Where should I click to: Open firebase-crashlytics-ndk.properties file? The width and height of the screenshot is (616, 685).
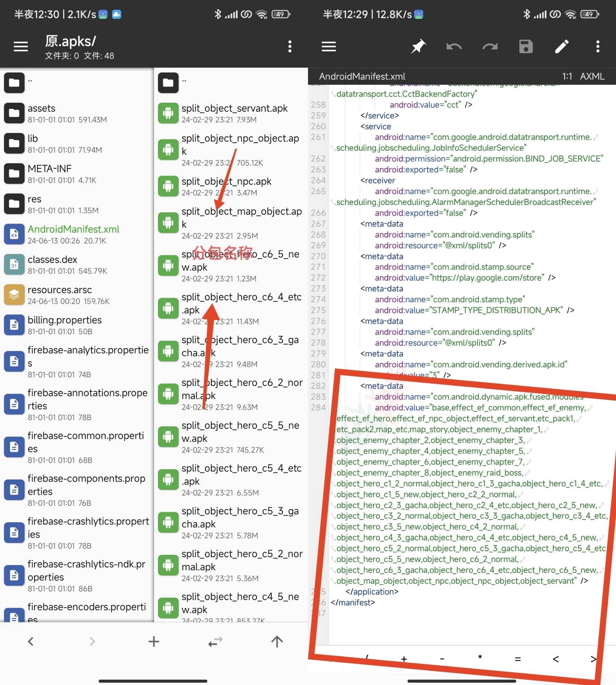[77, 576]
